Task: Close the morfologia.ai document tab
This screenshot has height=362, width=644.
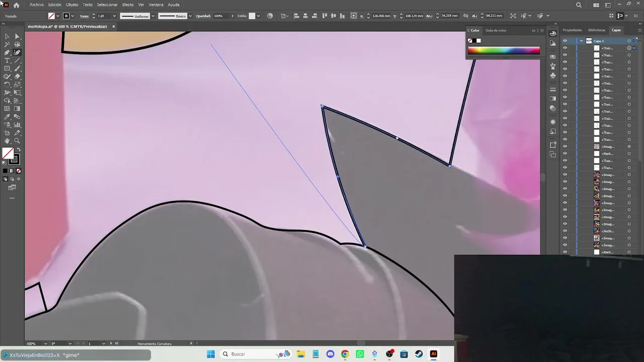Action: (x=114, y=27)
